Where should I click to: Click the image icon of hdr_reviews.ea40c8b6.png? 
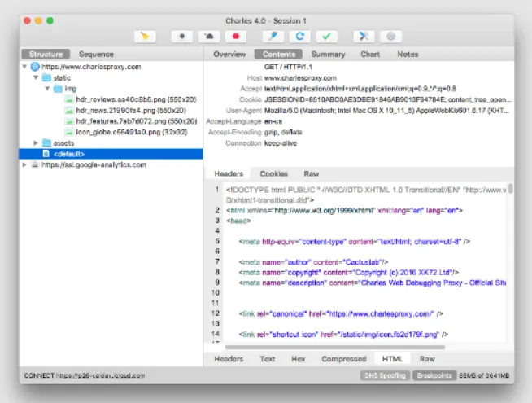[69, 99]
